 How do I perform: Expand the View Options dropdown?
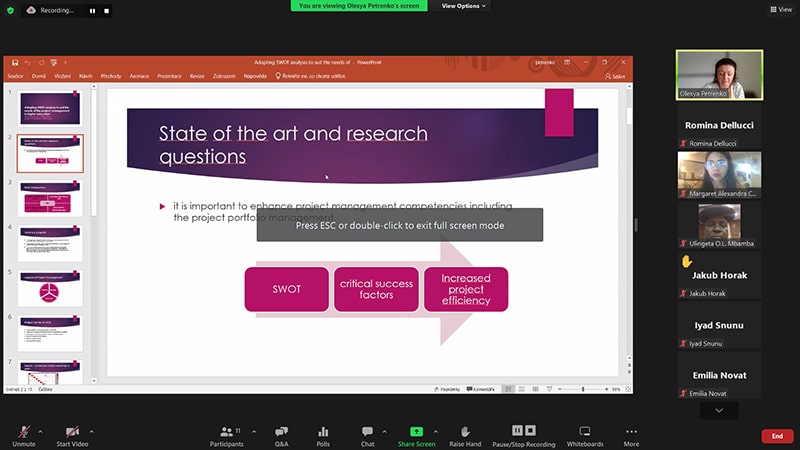[x=464, y=6]
